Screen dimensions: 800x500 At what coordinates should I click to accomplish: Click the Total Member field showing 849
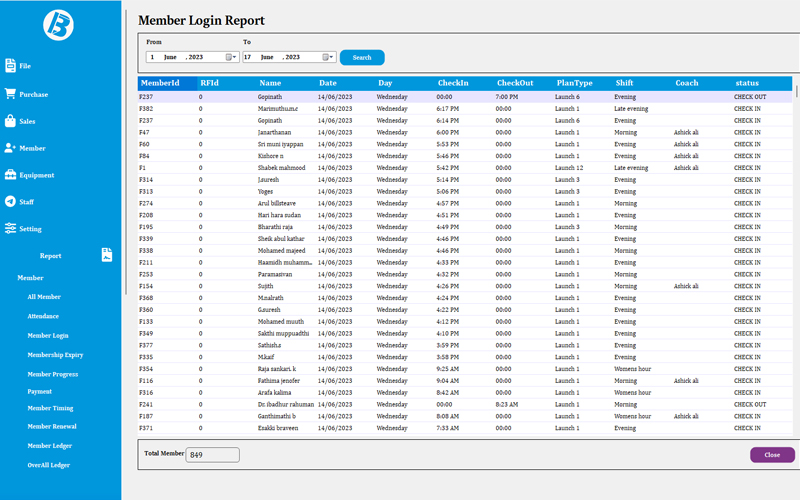coord(212,455)
